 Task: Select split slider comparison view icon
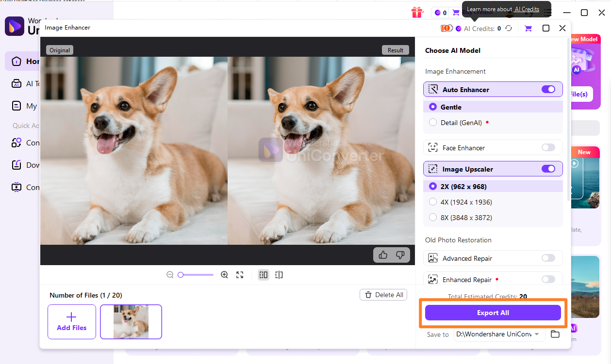(279, 275)
